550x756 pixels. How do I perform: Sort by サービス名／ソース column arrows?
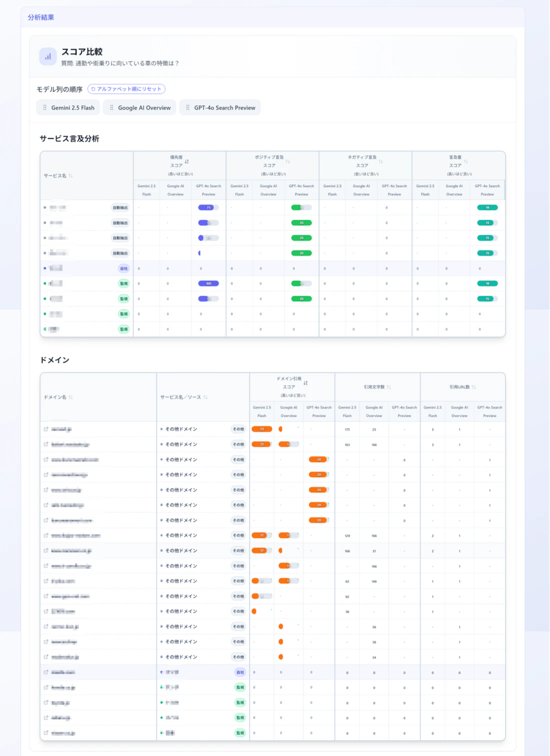click(x=205, y=397)
